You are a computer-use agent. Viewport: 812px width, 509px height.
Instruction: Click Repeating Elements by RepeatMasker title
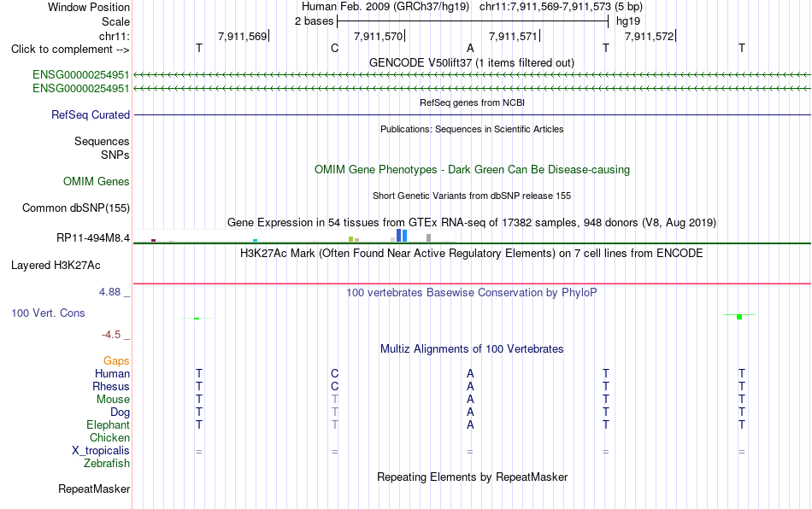pyautogui.click(x=472, y=477)
